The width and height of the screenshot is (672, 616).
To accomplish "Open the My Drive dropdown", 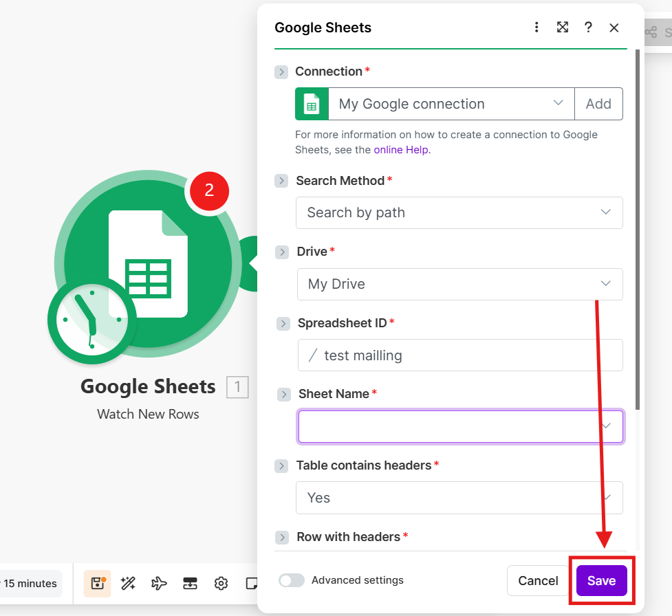I will coord(460,284).
